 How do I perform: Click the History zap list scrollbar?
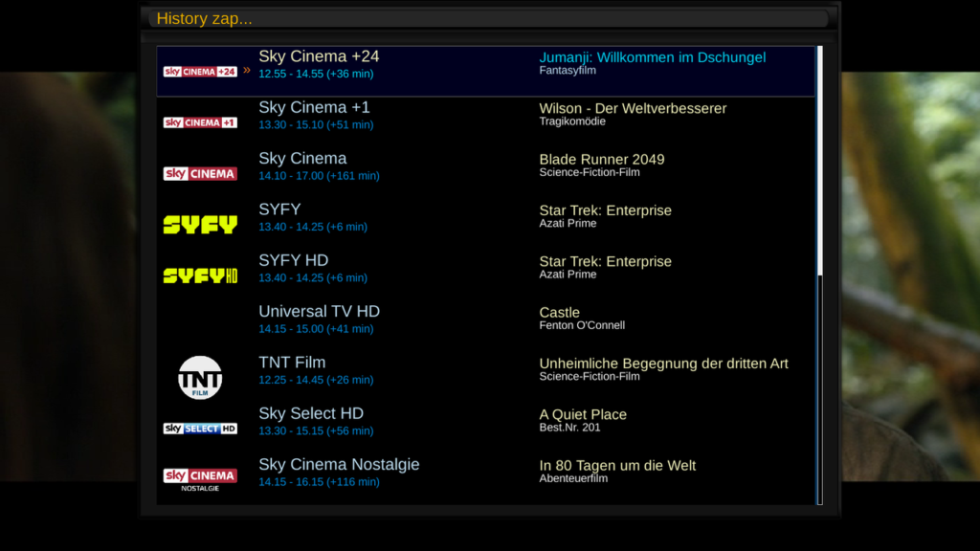tap(820, 275)
